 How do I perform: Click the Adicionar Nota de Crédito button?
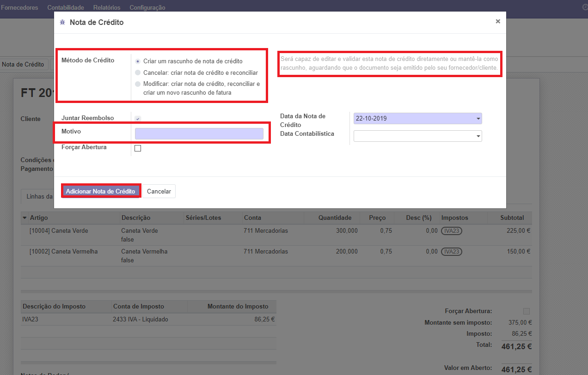100,191
